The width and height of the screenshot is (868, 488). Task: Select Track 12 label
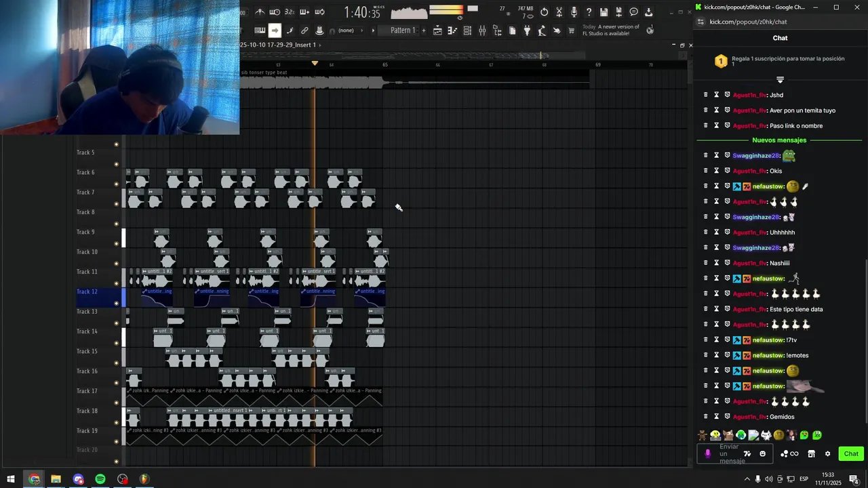point(87,291)
